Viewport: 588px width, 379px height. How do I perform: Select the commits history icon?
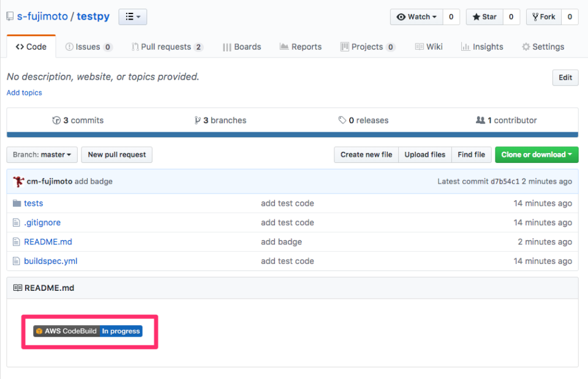point(57,120)
